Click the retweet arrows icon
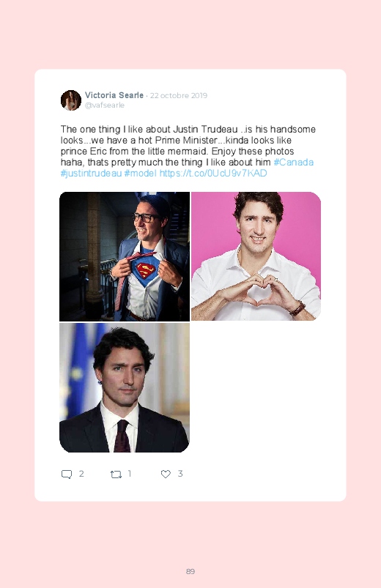This screenshot has height=588, width=381. click(x=116, y=475)
